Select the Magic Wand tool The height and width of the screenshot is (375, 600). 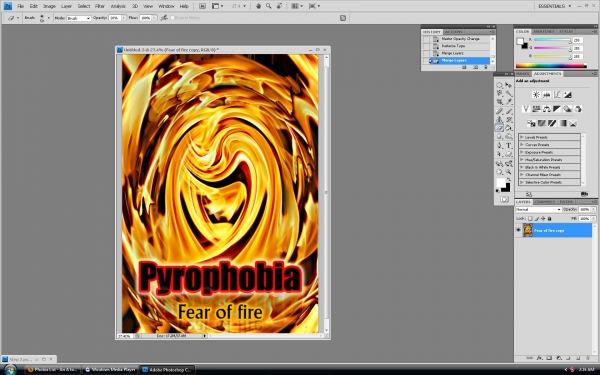coord(509,93)
